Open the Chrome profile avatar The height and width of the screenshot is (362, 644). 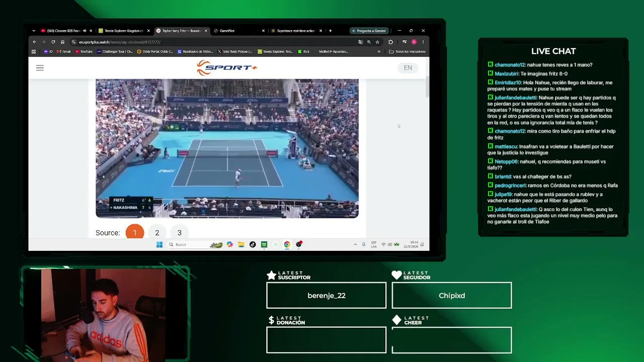click(x=414, y=42)
